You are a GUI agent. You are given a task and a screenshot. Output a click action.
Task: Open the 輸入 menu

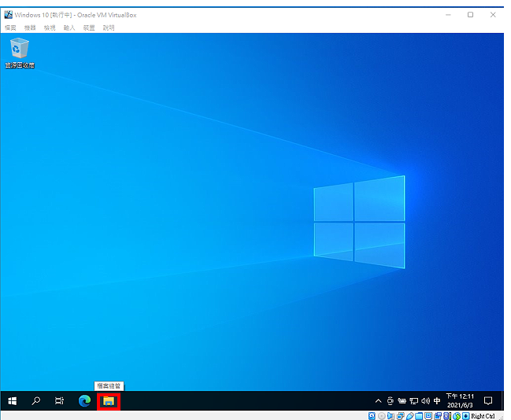69,28
